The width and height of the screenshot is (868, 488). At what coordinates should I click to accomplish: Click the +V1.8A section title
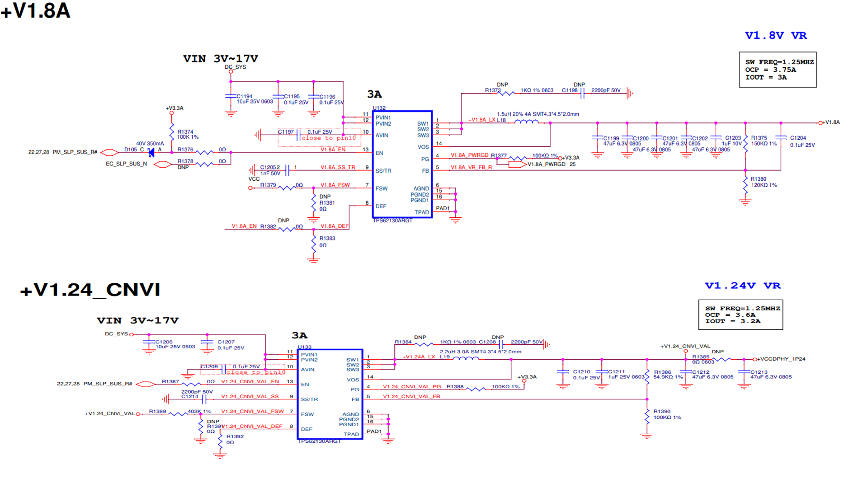point(36,11)
